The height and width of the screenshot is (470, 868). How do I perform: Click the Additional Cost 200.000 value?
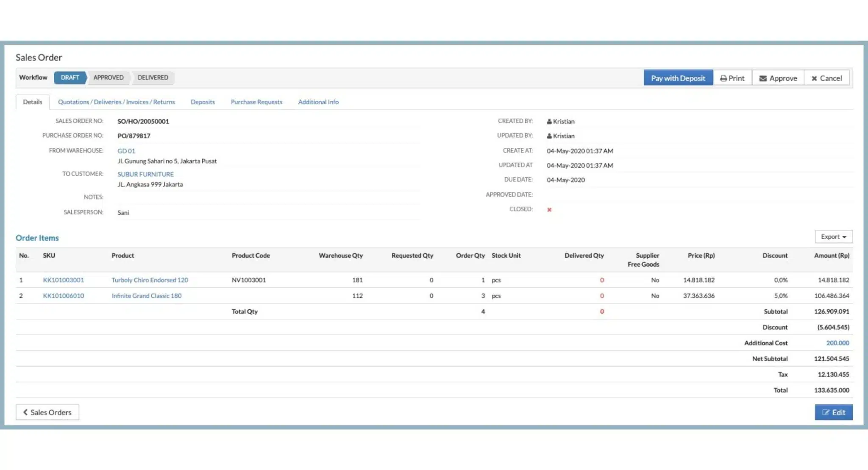click(x=837, y=343)
